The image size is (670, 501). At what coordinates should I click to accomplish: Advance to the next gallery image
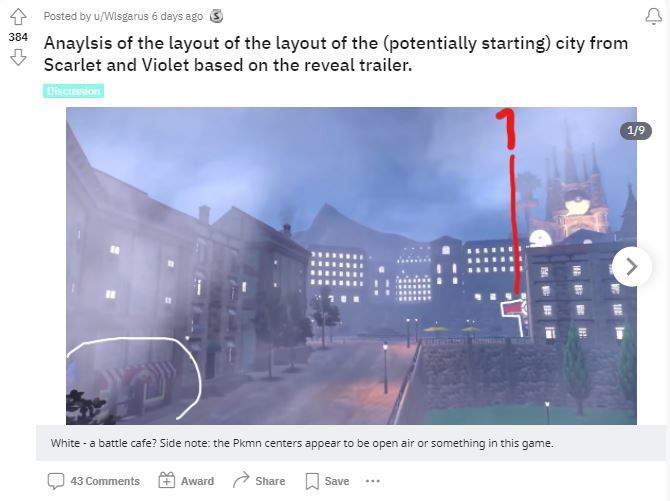coord(632,267)
